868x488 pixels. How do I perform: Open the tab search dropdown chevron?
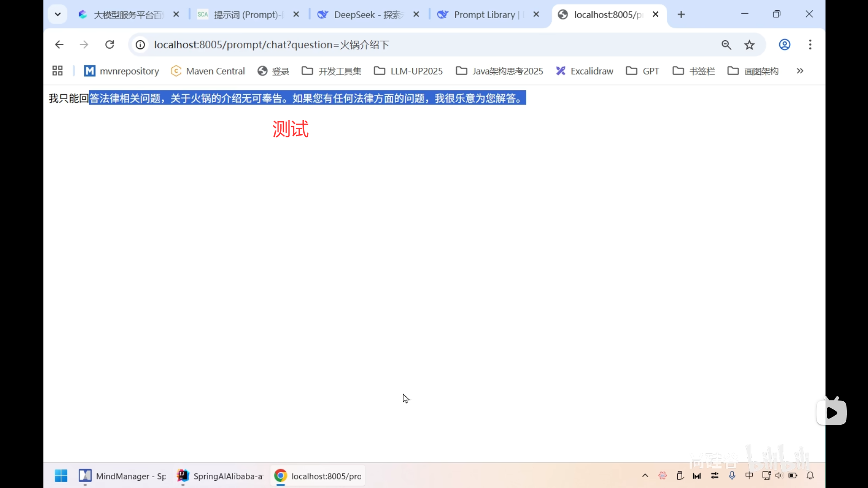(x=57, y=14)
